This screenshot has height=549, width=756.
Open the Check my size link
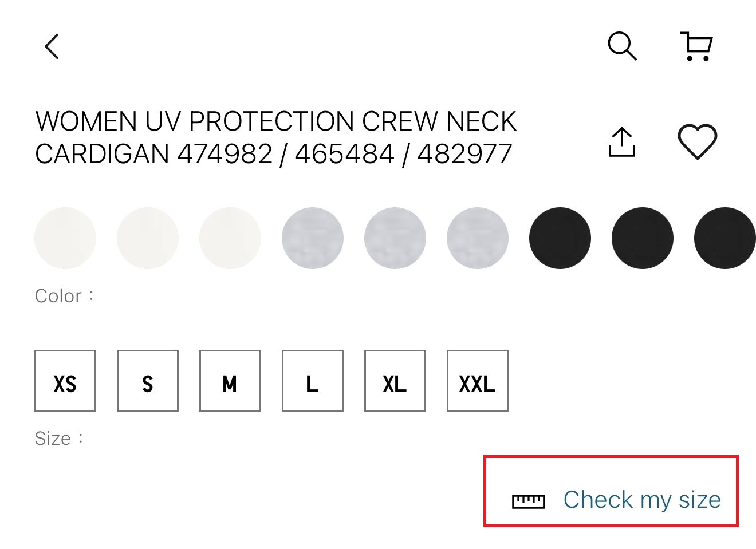(x=642, y=500)
